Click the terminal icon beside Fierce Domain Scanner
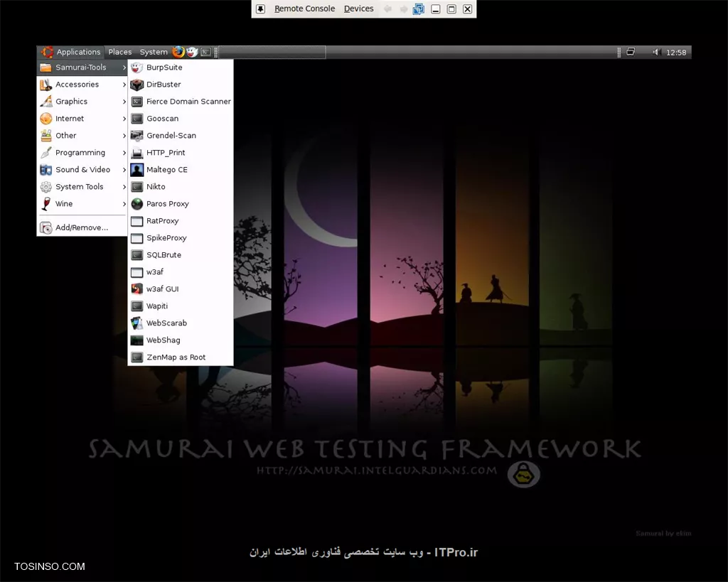 (136, 102)
